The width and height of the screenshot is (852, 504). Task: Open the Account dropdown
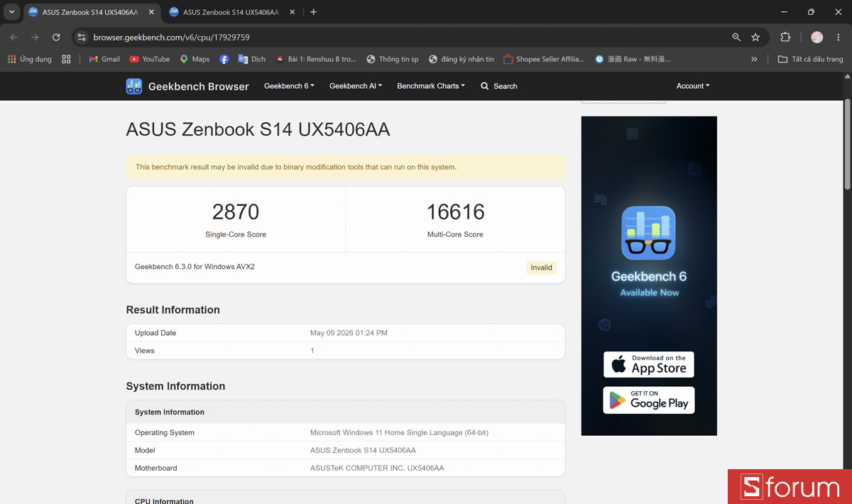tap(693, 86)
